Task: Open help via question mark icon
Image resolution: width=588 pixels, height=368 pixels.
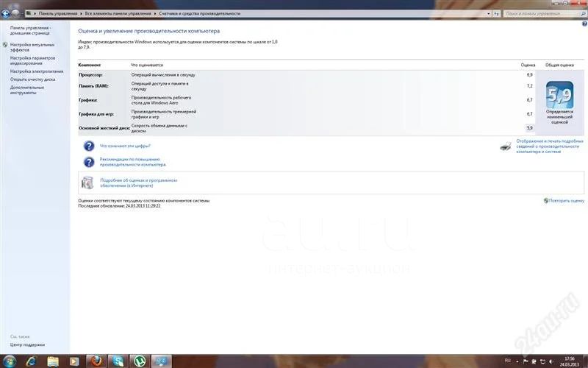Action: (584, 24)
